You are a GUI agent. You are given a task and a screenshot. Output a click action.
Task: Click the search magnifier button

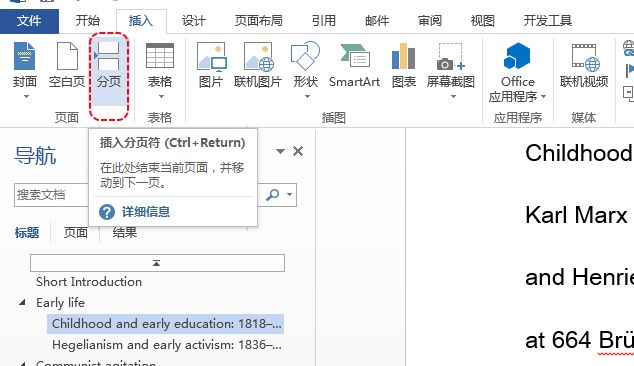click(x=273, y=195)
